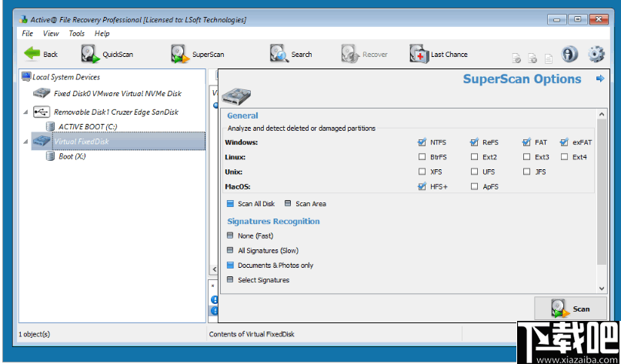Click the Virtual FixedDisk blue drive icon

tap(42, 141)
